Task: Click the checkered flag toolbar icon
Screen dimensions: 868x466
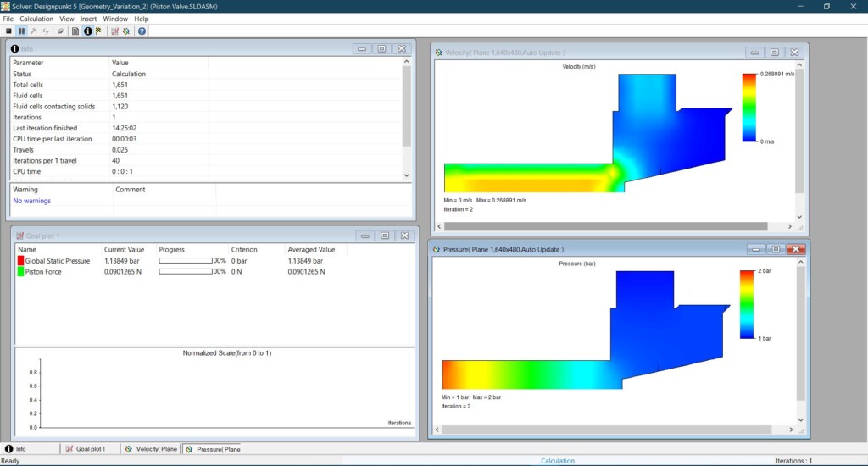Action: [98, 31]
